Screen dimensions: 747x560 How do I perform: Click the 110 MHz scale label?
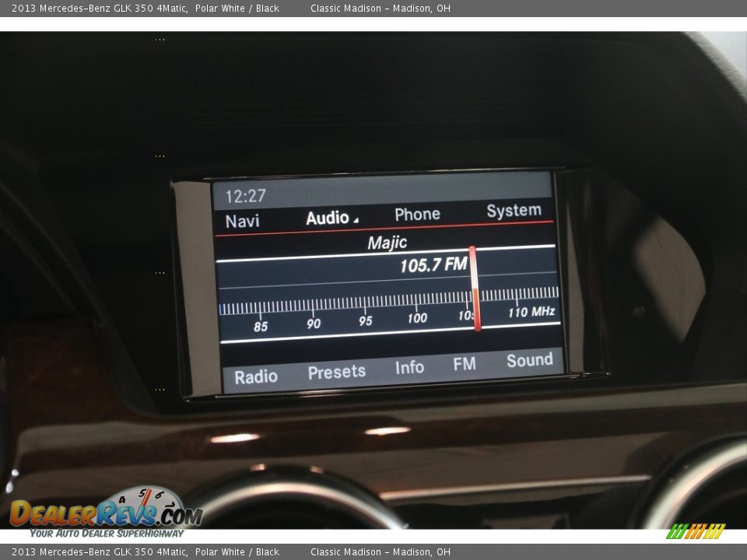click(x=531, y=313)
